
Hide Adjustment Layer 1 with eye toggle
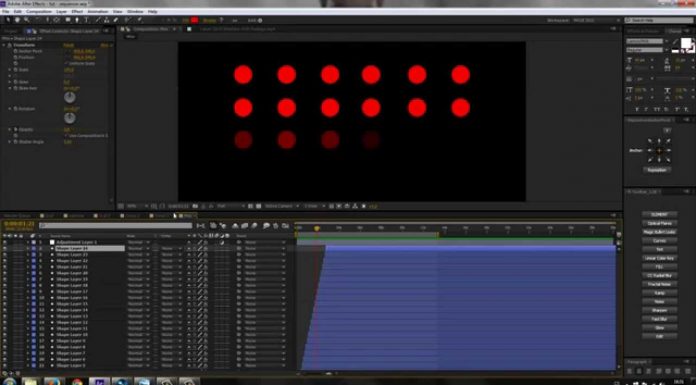click(x=5, y=242)
